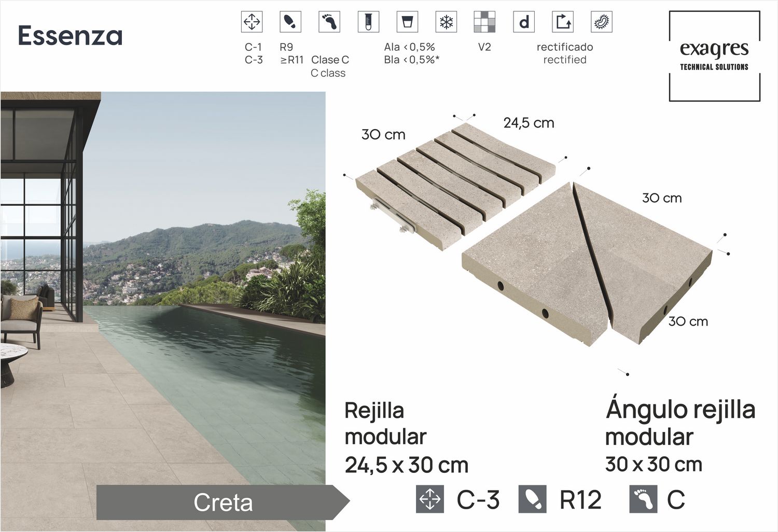Select the R12 rating text
778x532 pixels.
point(581,500)
